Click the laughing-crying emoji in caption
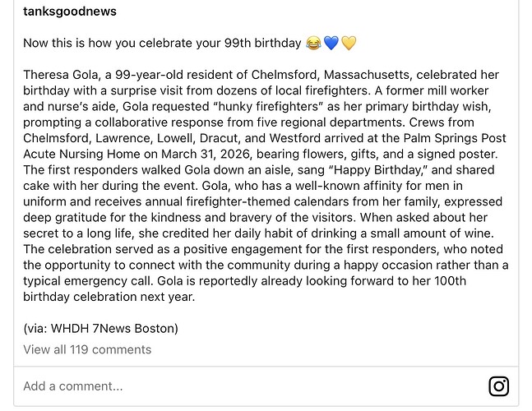 click(313, 44)
